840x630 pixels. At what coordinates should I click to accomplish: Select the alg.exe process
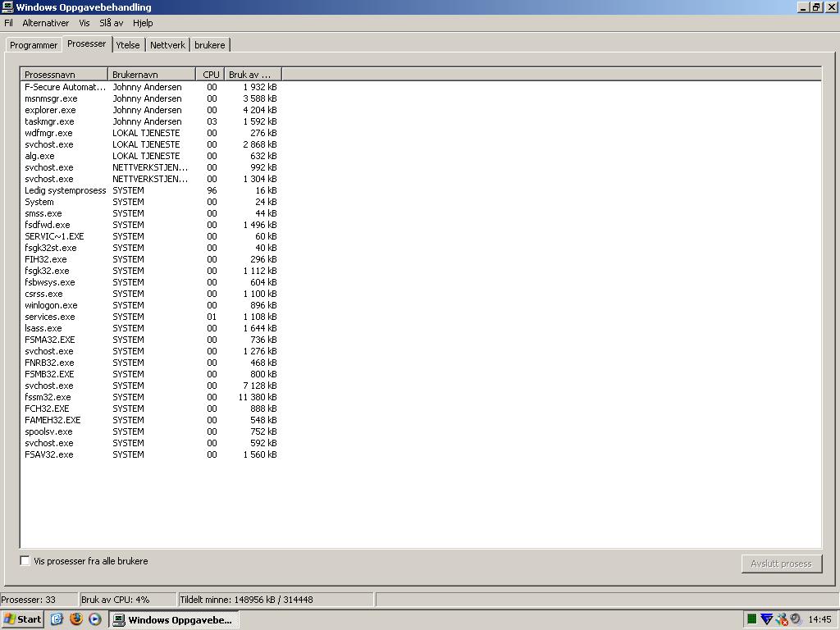(151, 156)
